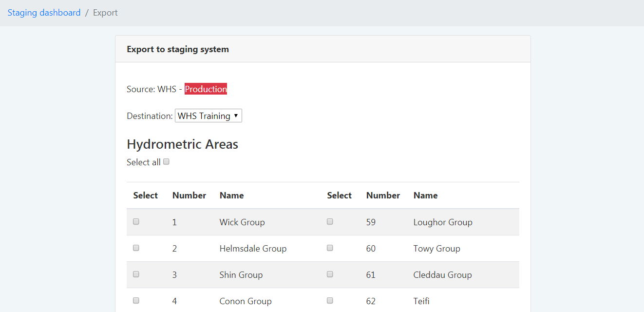Screen dimensions: 644x312
Task: Click the Export to staging system header
Action: coord(178,49)
